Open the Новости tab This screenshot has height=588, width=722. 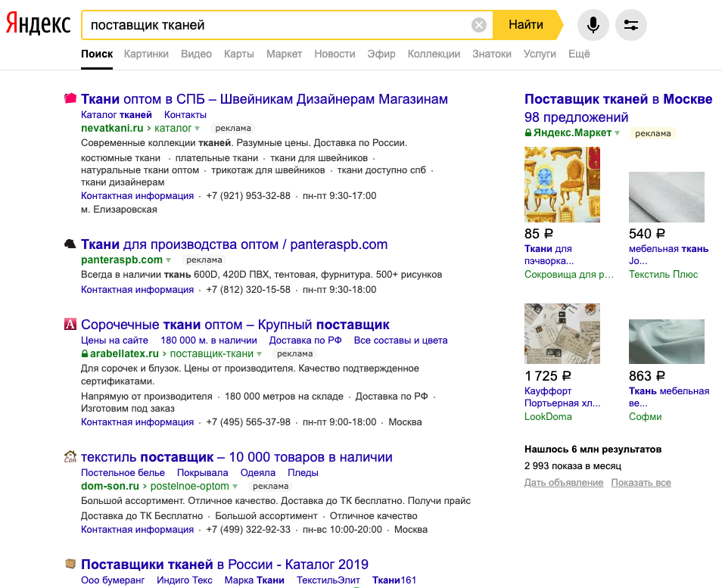point(335,54)
